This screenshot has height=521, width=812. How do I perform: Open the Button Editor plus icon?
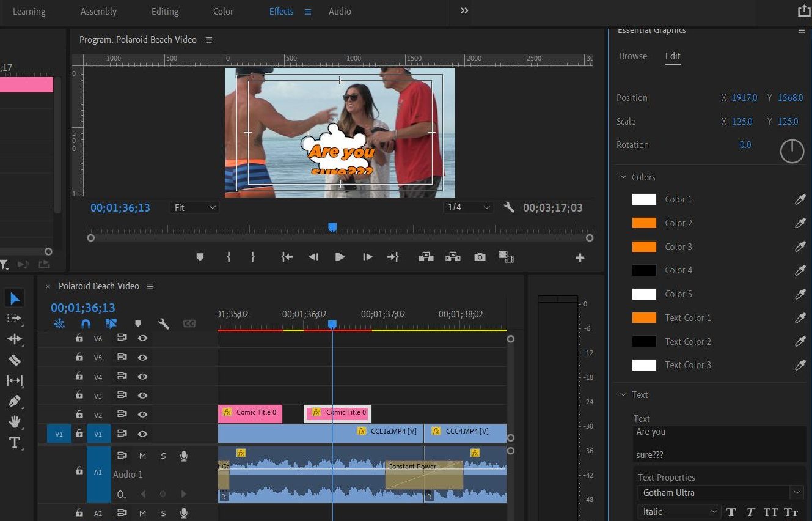tap(580, 258)
